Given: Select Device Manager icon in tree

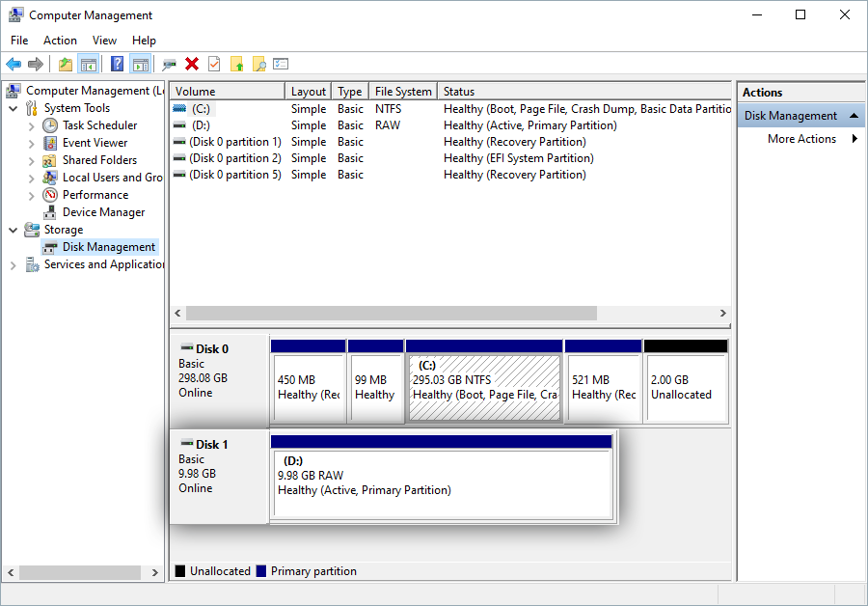Looking at the screenshot, I should click(50, 212).
